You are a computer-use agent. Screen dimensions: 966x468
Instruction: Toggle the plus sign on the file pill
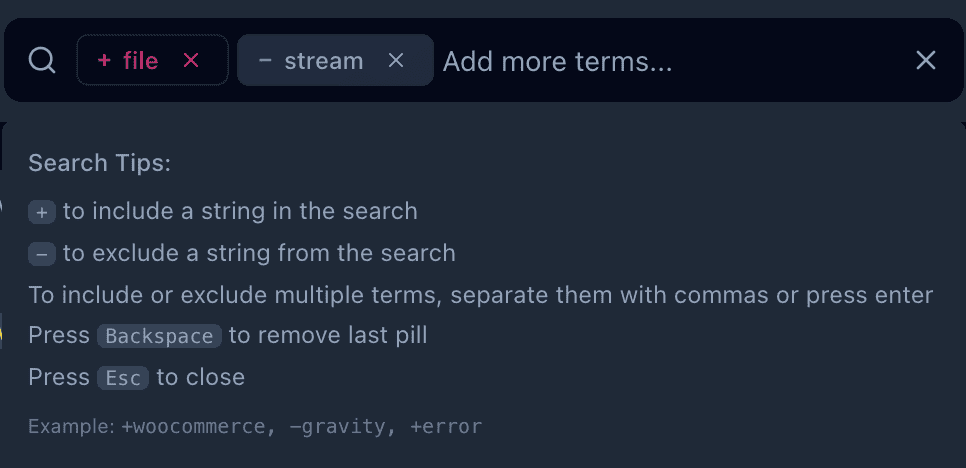(x=104, y=61)
